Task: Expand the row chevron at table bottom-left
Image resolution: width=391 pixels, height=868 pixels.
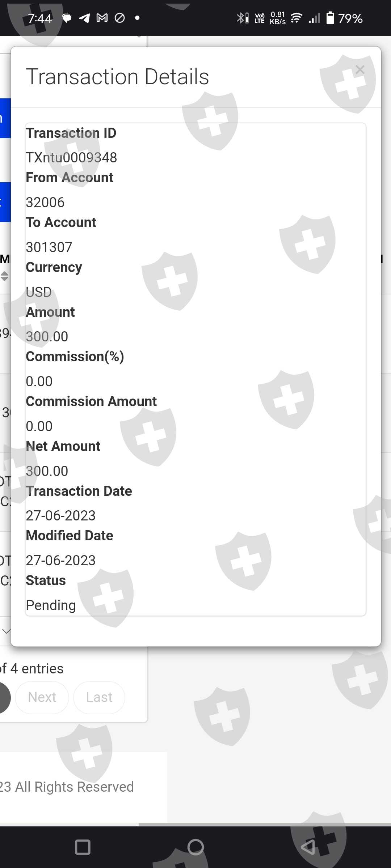Action: (6, 631)
